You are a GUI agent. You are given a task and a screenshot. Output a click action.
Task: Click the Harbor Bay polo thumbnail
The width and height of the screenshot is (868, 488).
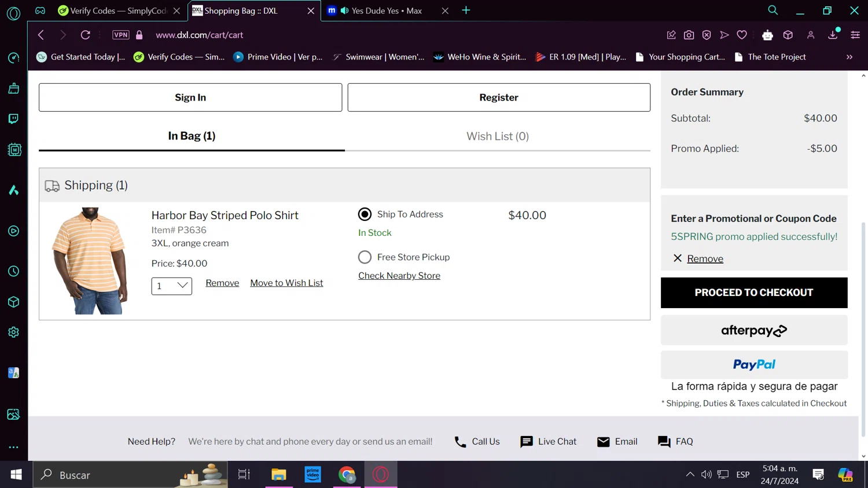coord(90,261)
